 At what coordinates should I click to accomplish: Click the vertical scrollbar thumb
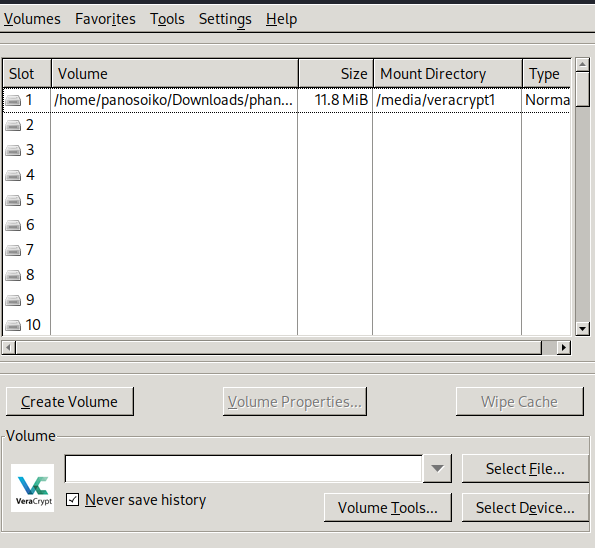tap(582, 90)
